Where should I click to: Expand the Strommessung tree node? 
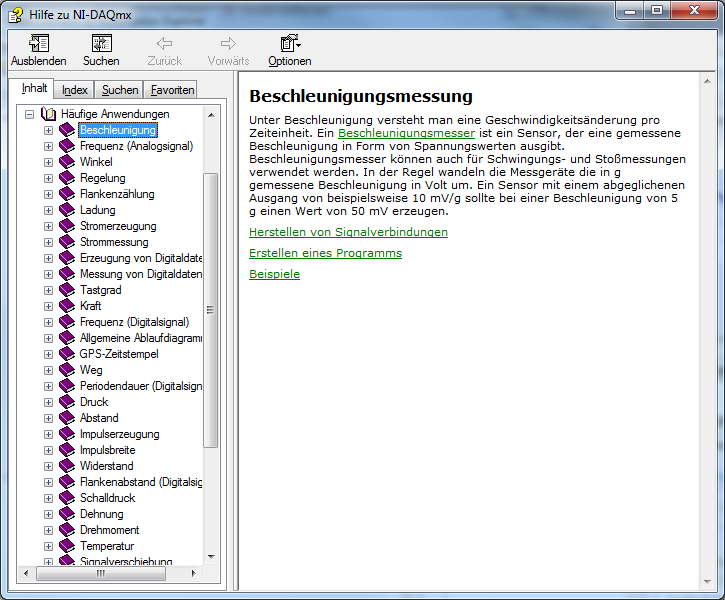(x=48, y=242)
